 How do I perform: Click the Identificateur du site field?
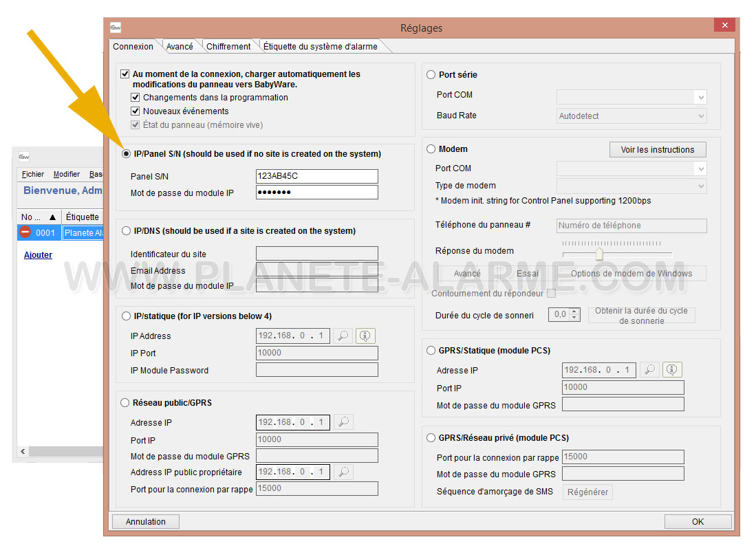point(316,254)
